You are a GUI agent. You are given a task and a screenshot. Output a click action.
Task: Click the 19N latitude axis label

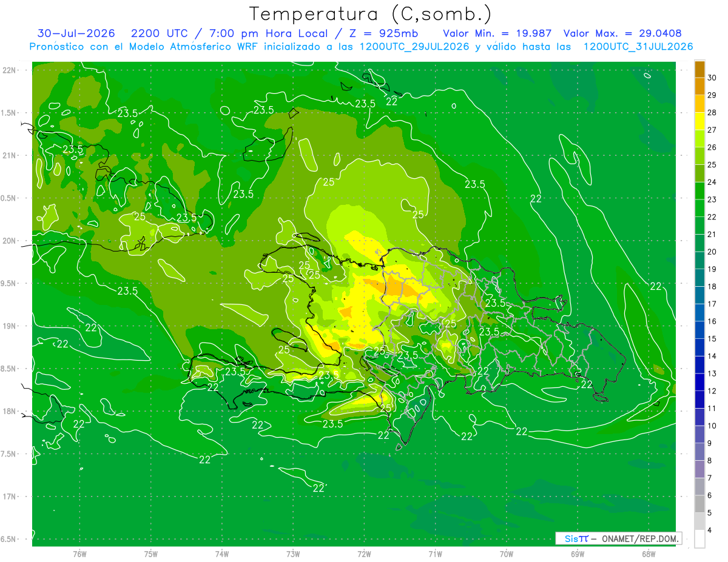click(10, 326)
